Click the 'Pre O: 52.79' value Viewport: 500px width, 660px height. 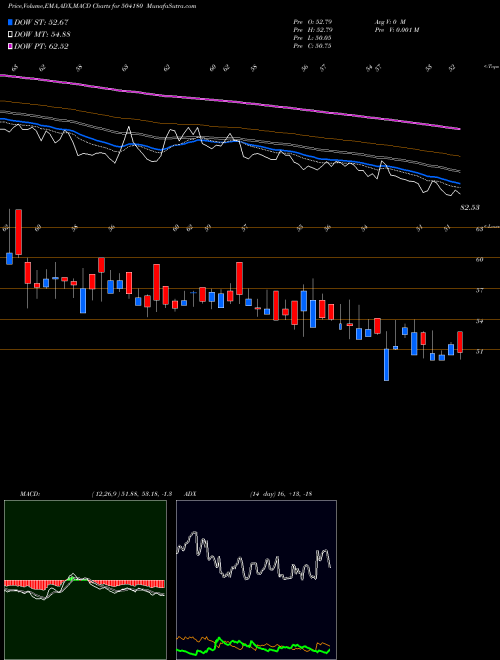[313, 21]
